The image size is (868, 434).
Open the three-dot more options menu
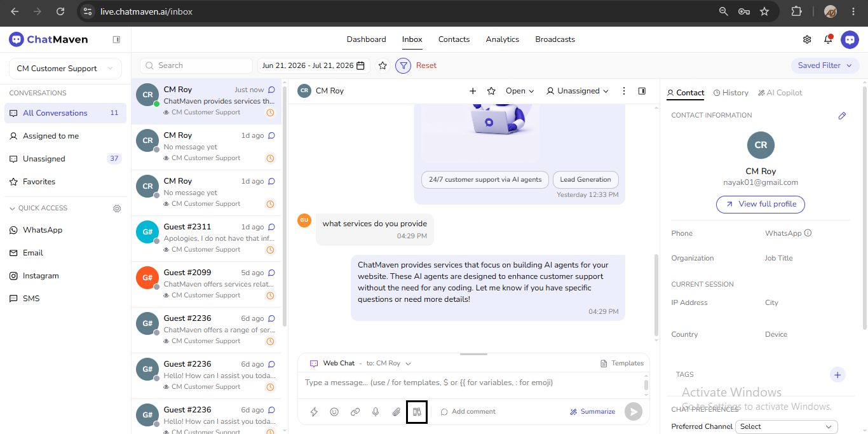pyautogui.click(x=624, y=91)
